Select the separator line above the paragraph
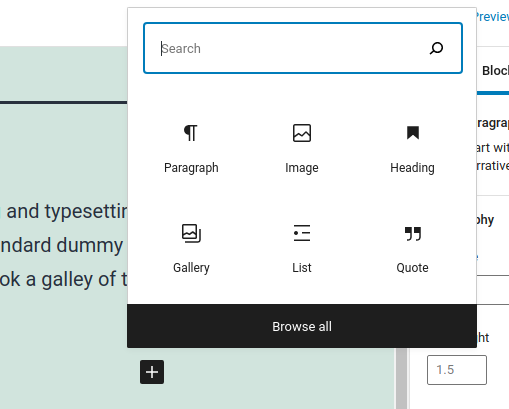 point(63,102)
